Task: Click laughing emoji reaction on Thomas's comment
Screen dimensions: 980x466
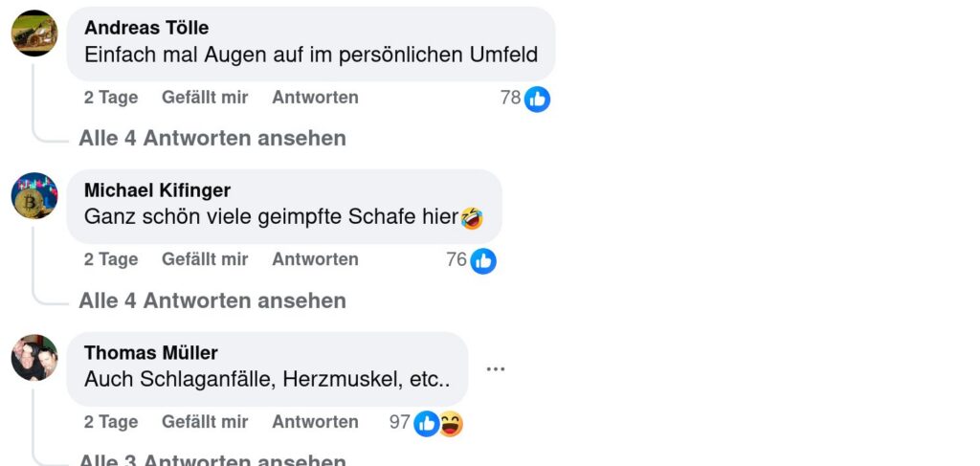Action: tap(451, 423)
